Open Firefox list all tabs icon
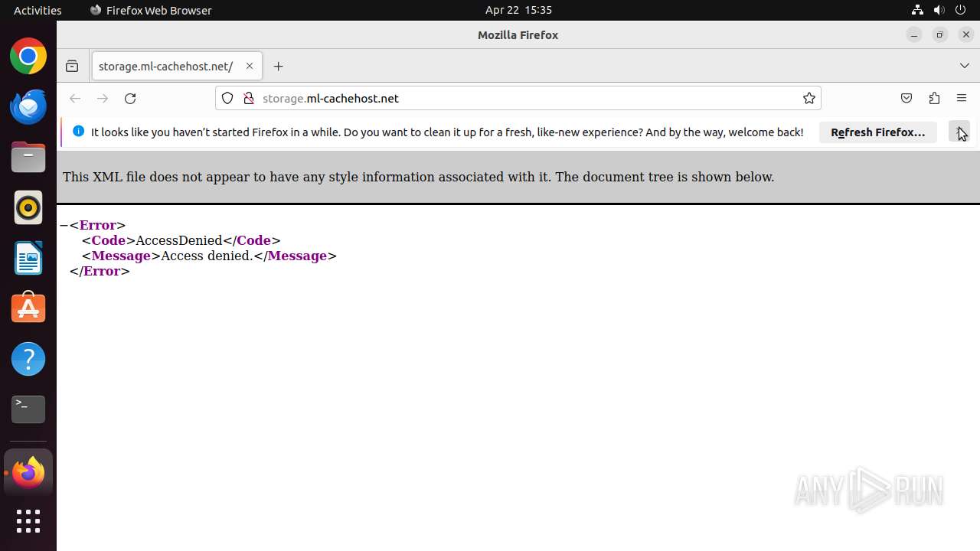The image size is (980, 551). point(72,67)
